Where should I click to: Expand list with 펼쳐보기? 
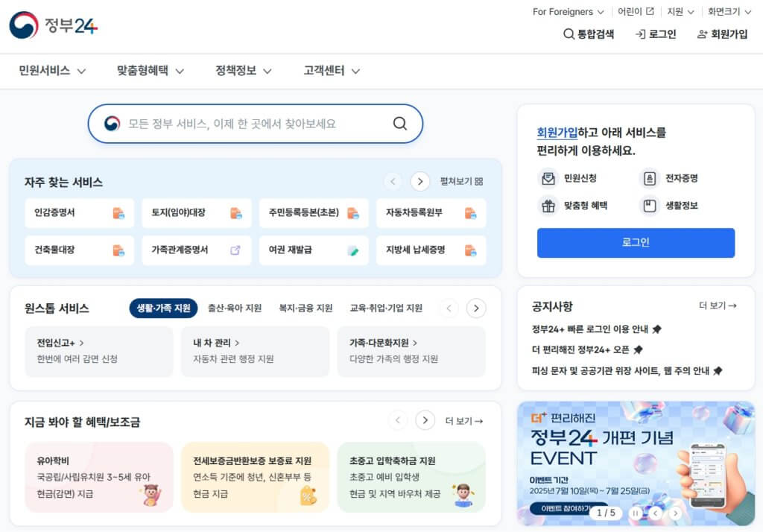(x=461, y=182)
